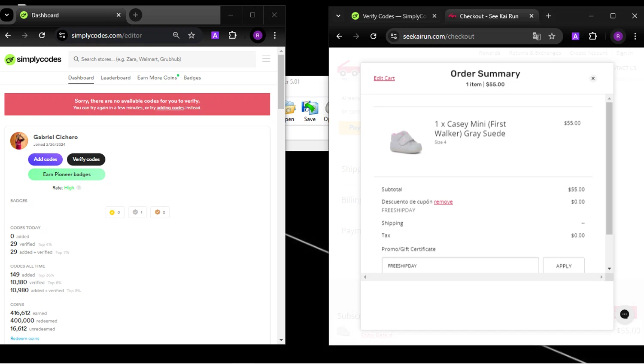This screenshot has width=644, height=364.
Task: Click Order Summary horizontal scroll left arrow
Action: (365, 277)
